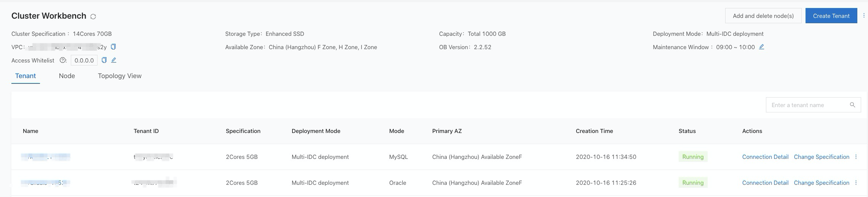Edit the Access Whitelist
868x197 pixels.
(x=113, y=60)
